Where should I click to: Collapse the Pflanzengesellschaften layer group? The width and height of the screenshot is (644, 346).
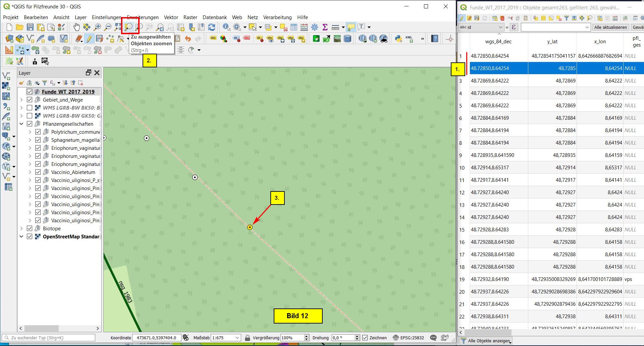pos(21,124)
